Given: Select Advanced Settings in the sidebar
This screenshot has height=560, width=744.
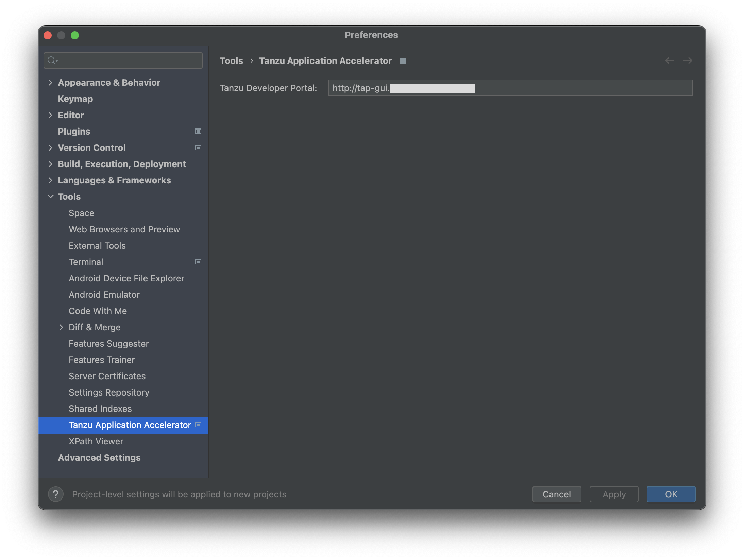Looking at the screenshot, I should point(99,458).
